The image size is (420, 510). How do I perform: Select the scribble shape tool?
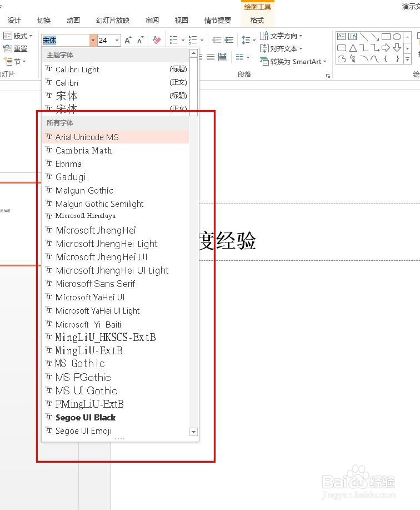[353, 59]
